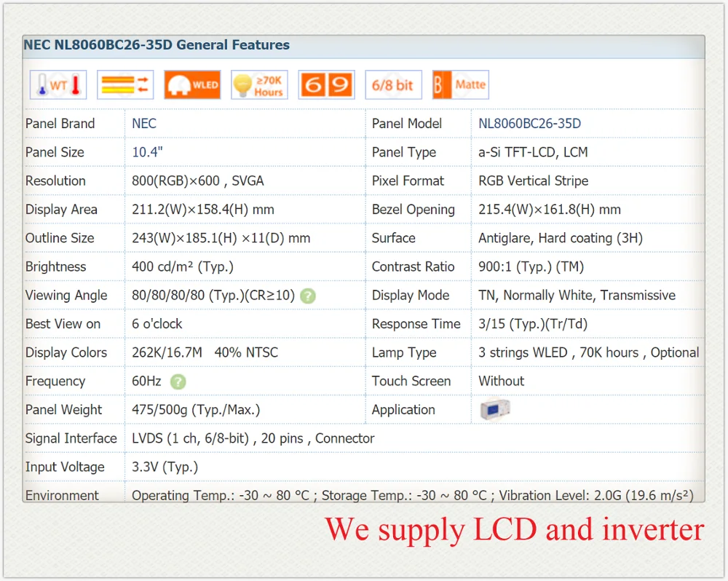The image size is (728, 581).
Task: Click the WLED backlight icon
Action: click(192, 85)
